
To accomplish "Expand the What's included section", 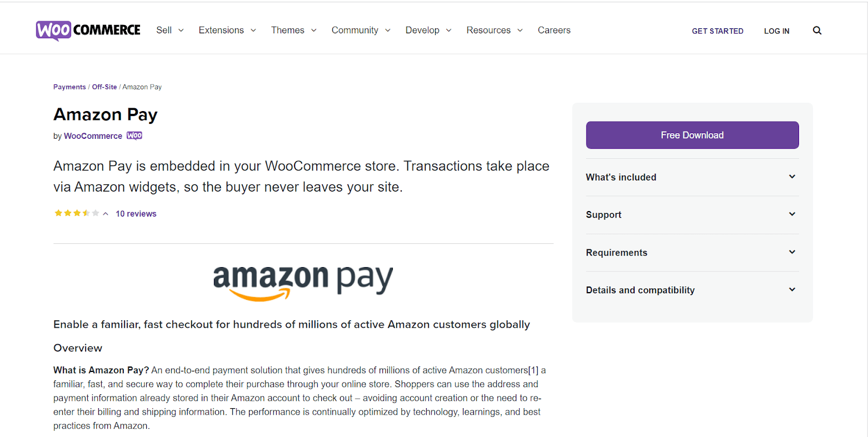I will (692, 177).
